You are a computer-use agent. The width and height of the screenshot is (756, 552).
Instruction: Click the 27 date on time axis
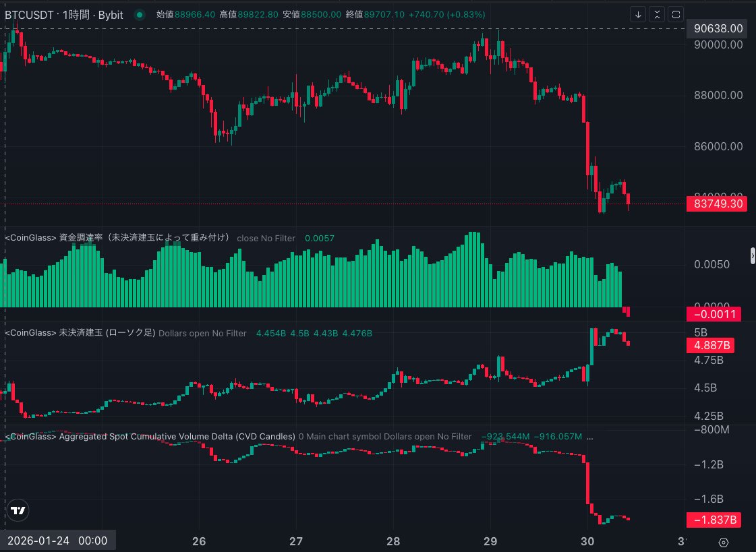(296, 541)
